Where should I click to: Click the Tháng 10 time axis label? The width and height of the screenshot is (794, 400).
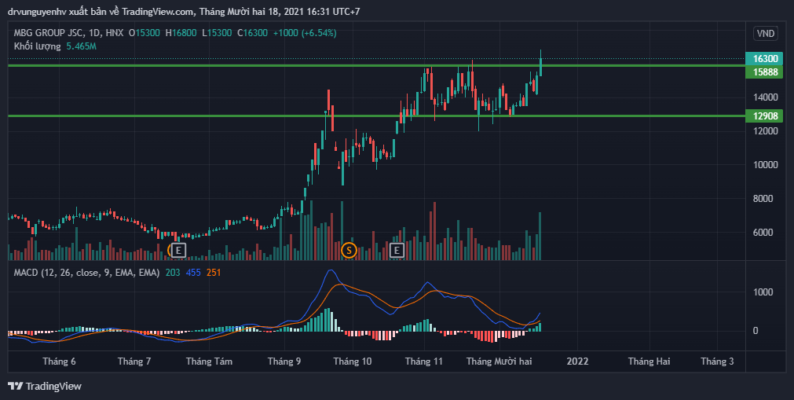point(352,361)
